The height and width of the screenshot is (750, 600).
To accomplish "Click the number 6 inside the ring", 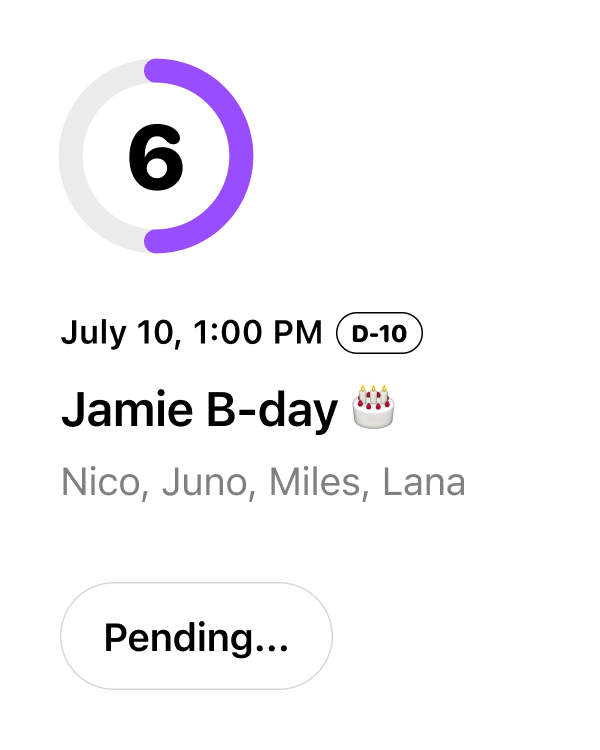I will point(156,157).
